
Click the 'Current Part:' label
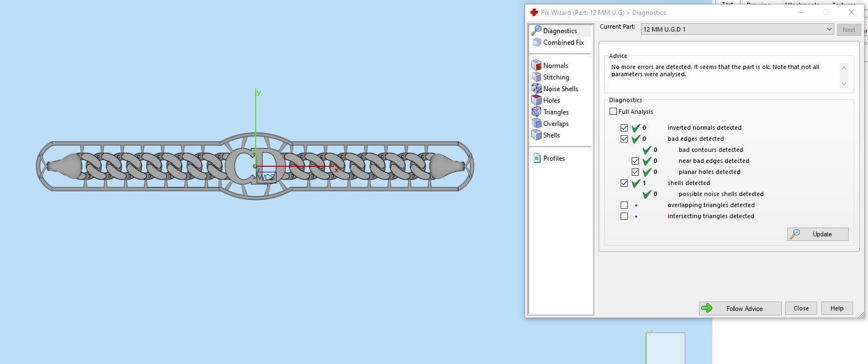click(617, 27)
